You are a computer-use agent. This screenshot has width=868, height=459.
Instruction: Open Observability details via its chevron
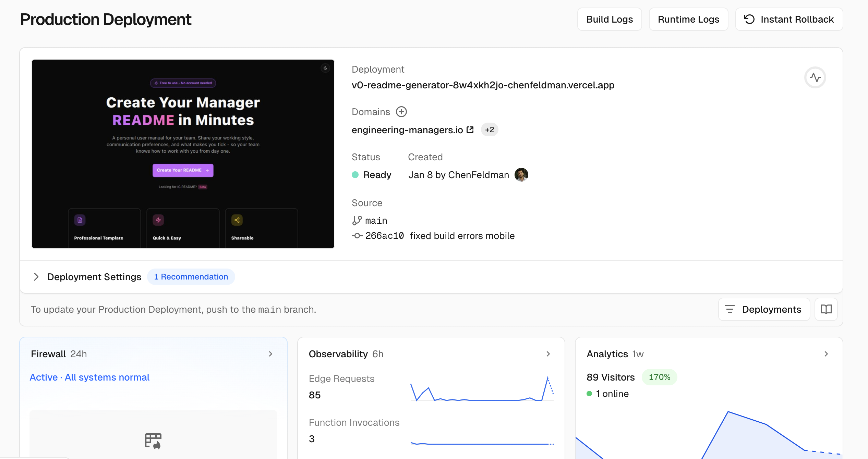(548, 354)
